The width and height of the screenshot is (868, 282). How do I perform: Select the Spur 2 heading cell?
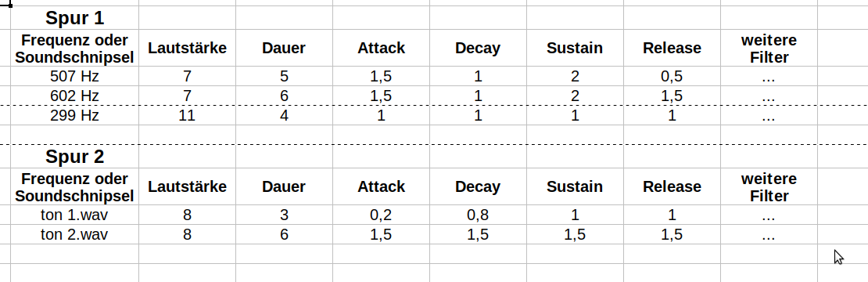(x=75, y=157)
